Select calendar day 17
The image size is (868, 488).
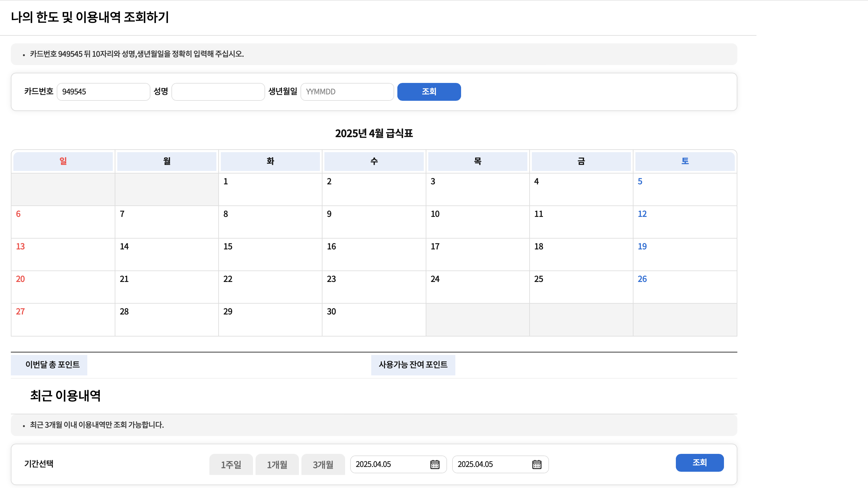[x=477, y=255]
